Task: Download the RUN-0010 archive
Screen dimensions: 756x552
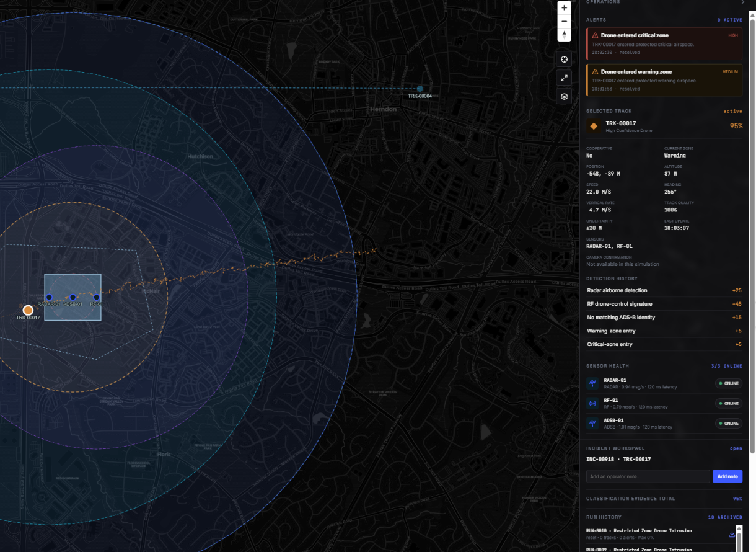Action: [732, 534]
